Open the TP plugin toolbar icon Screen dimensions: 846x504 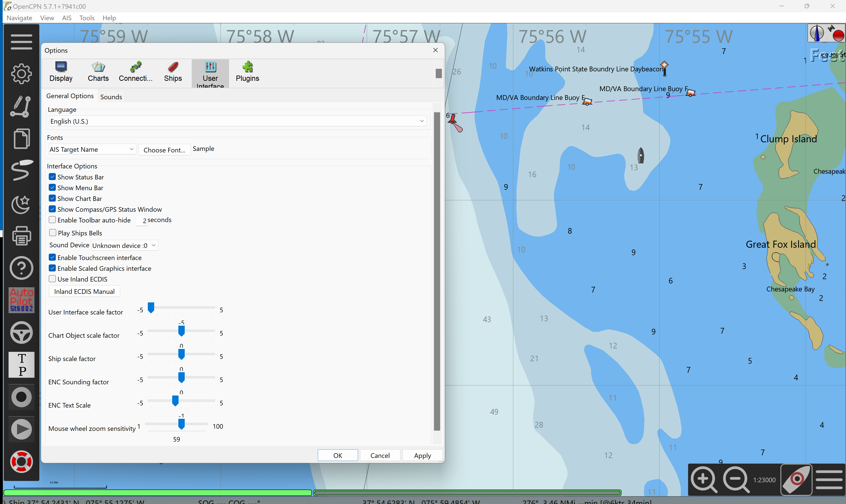(21, 365)
